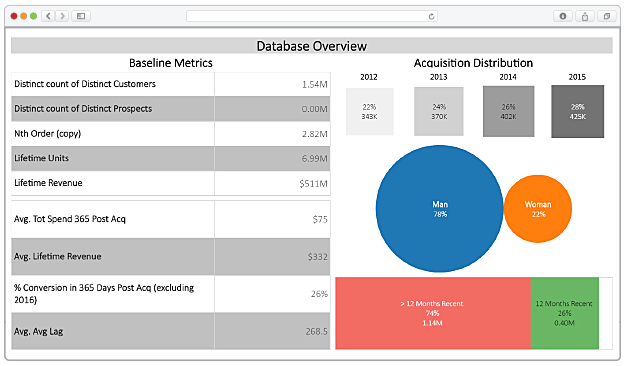Click the 2015 year label

(x=577, y=77)
